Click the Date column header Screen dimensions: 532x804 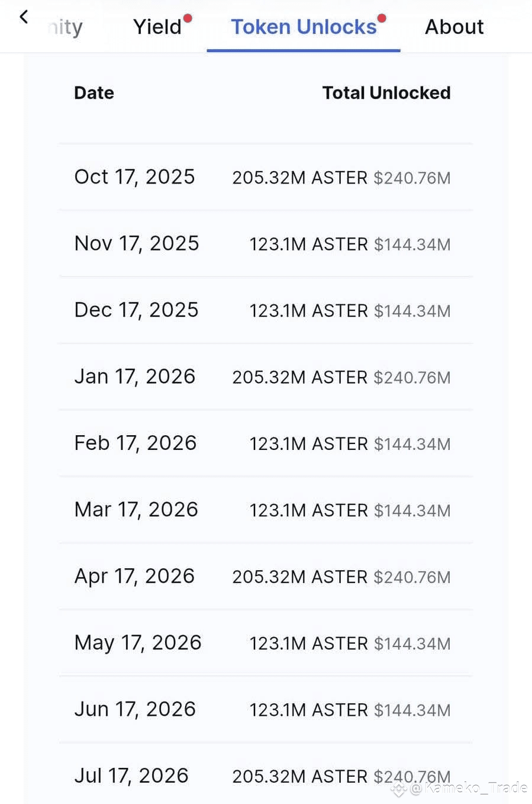(x=94, y=93)
